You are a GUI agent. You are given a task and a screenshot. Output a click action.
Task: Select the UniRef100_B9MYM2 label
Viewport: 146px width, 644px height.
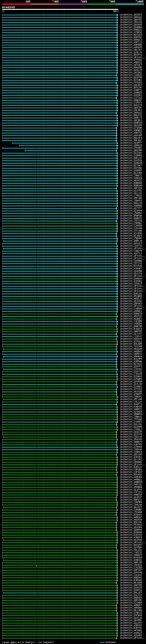(131, 37)
